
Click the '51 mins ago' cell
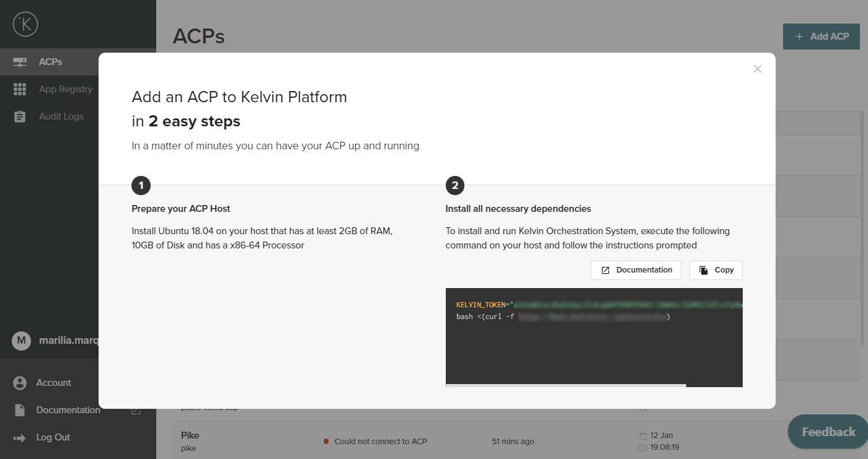pos(513,442)
